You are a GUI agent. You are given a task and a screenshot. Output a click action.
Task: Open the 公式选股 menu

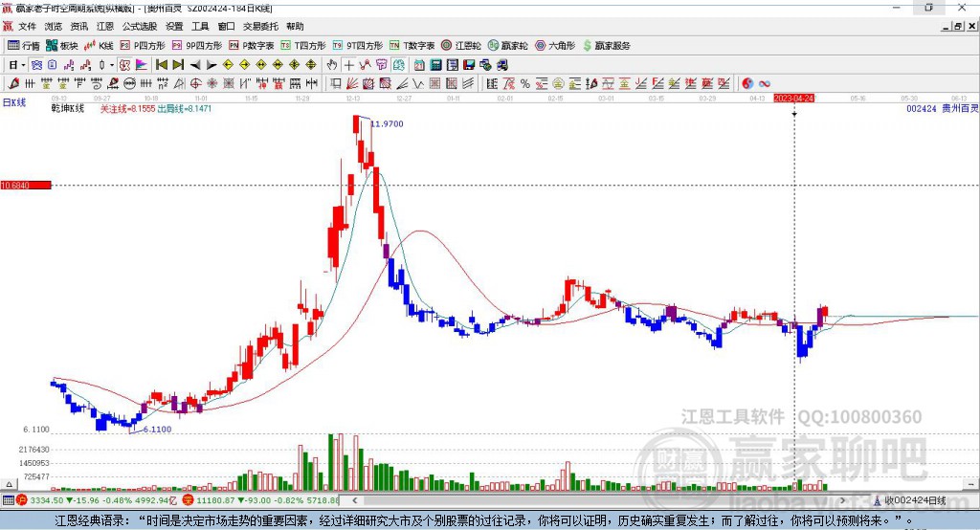pos(140,26)
